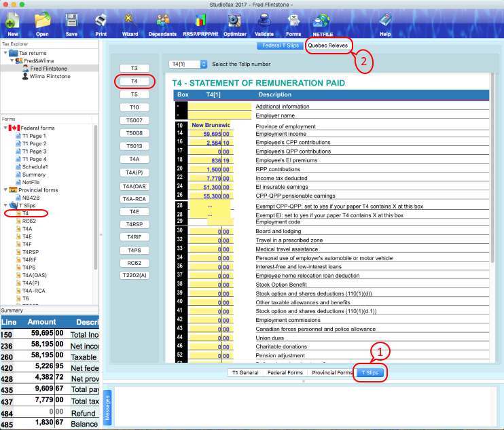The width and height of the screenshot is (504, 430).
Task: Click the Messages side tab
Action: coord(107,408)
